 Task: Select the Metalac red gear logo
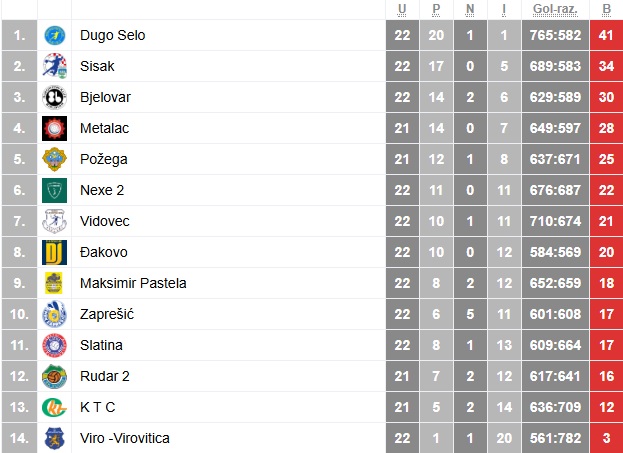click(54, 128)
